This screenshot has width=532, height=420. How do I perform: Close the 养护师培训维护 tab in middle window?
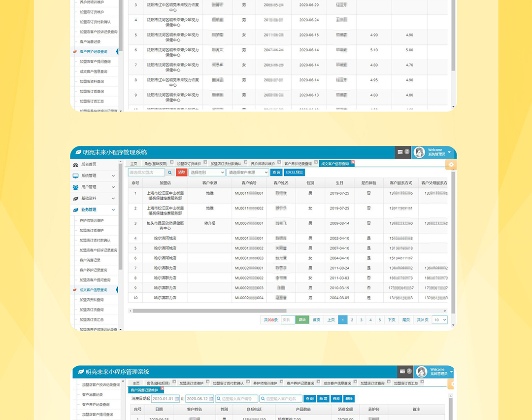click(279, 162)
